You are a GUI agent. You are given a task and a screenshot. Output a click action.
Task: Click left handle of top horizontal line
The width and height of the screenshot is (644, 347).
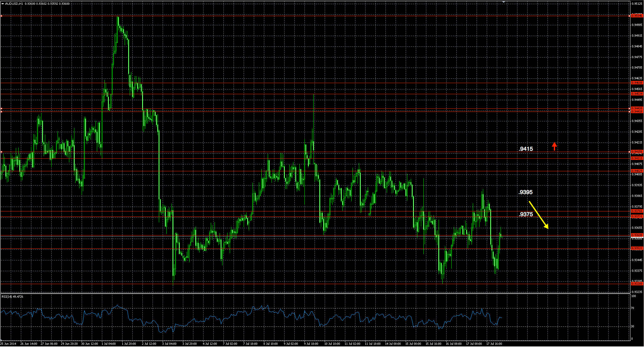[x=1, y=15]
